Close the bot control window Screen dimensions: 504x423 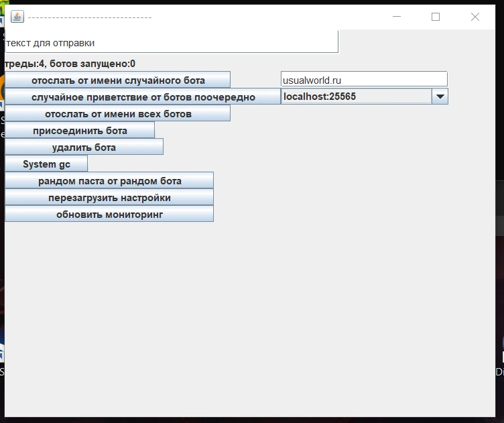(x=475, y=17)
